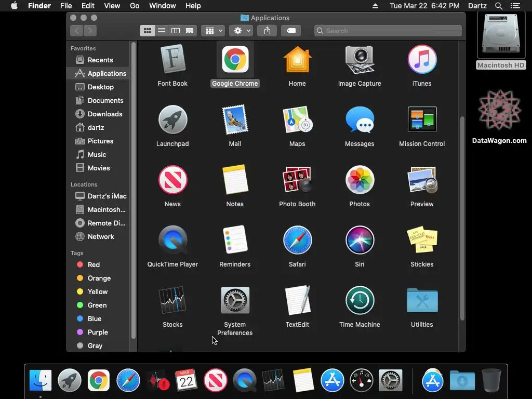Open the File menu

coord(66,6)
